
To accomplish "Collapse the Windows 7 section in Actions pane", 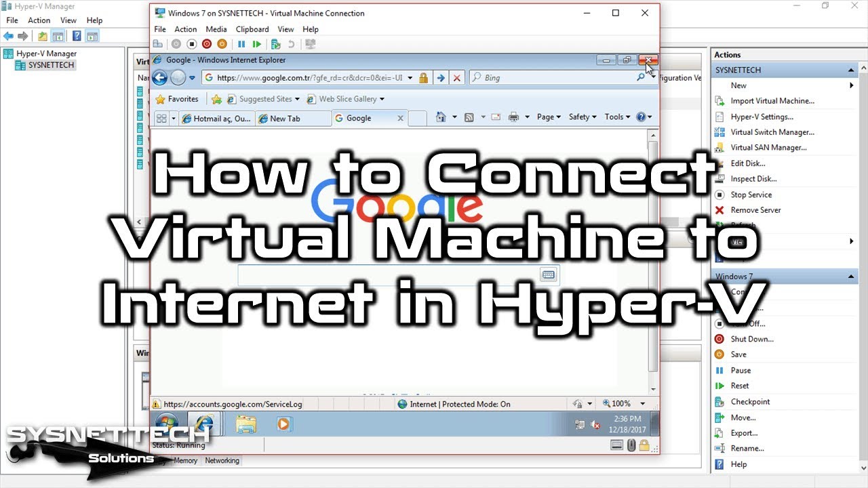I will tap(852, 277).
